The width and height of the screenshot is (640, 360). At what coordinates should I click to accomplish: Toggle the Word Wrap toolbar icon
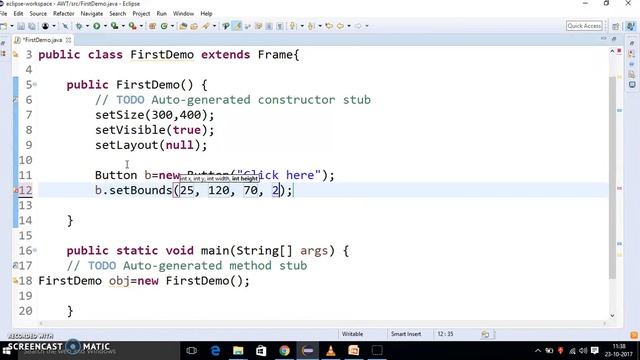click(259, 26)
